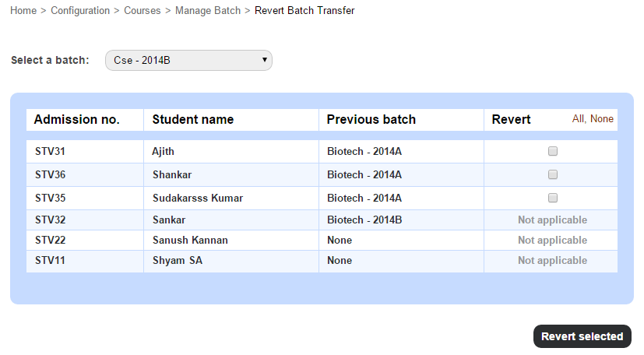Viewport: 644px width, 355px height.
Task: Click the None link in the Revert header
Action: click(x=602, y=118)
